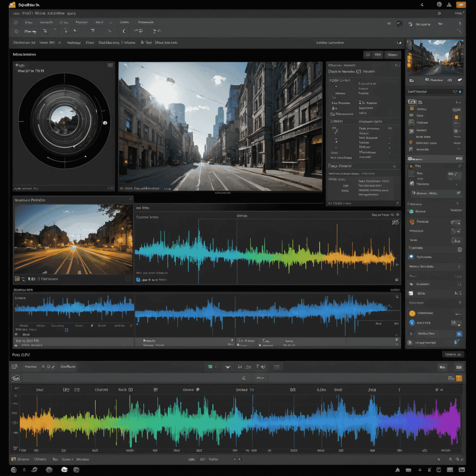The height and width of the screenshot is (476, 476).
Task: Click the orange square at bottom panel's right edge
Action: pos(459,378)
